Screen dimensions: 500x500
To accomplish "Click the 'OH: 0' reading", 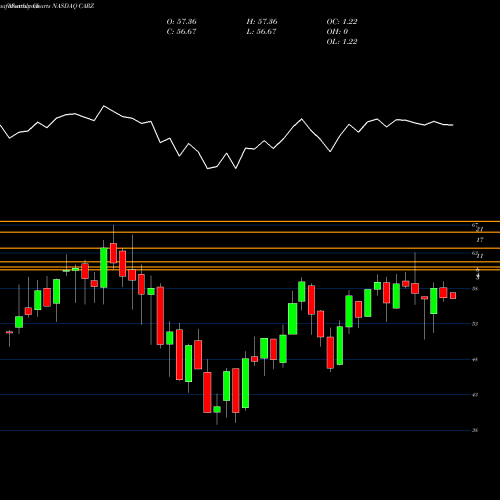I will [x=337, y=32].
